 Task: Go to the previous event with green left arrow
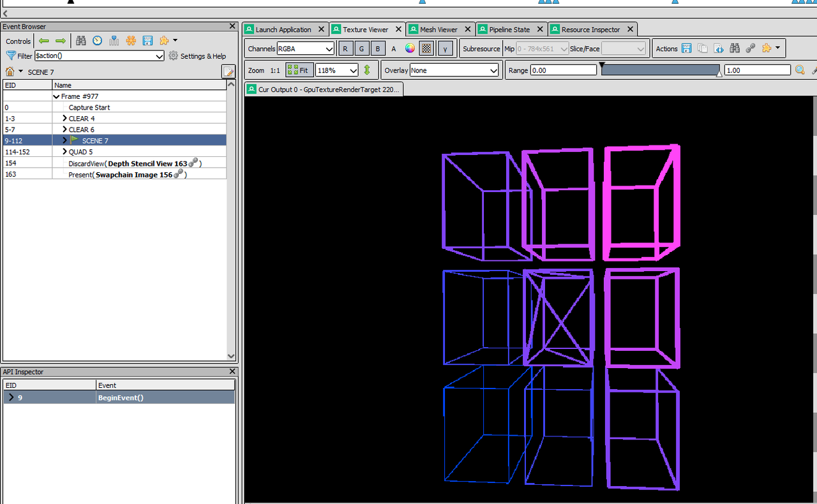(44, 41)
